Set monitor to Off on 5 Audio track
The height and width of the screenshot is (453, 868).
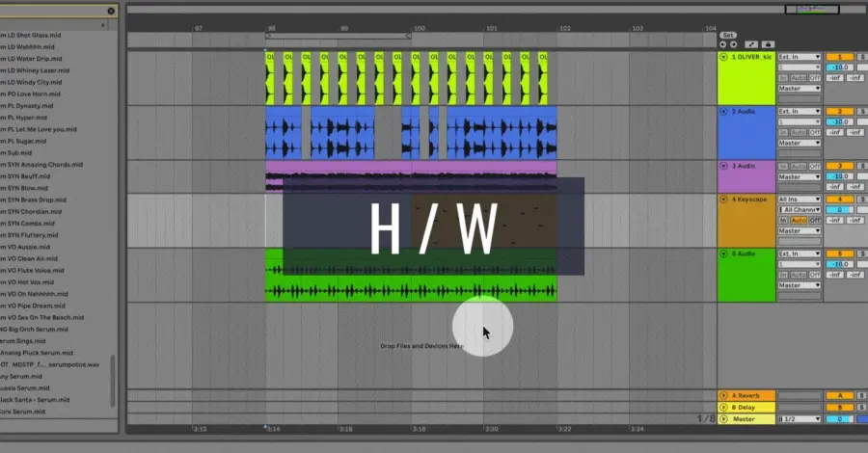815,275
